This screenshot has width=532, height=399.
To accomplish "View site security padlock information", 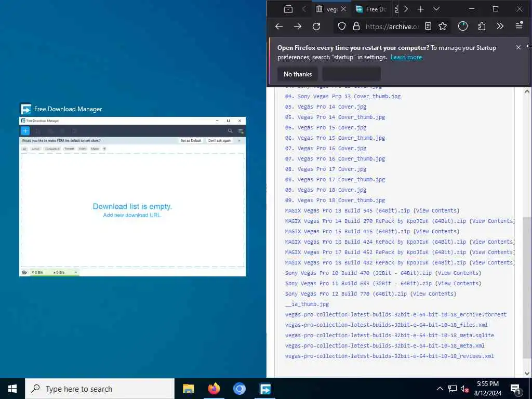I will tap(356, 26).
